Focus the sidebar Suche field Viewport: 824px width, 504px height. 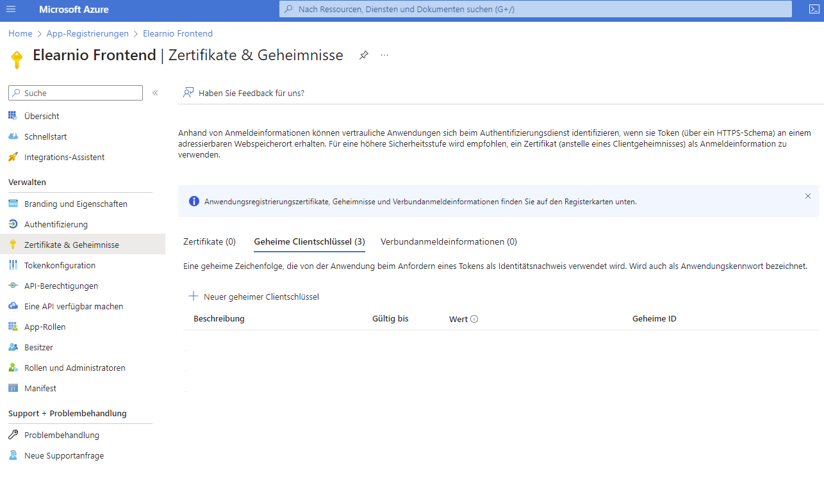[x=76, y=93]
